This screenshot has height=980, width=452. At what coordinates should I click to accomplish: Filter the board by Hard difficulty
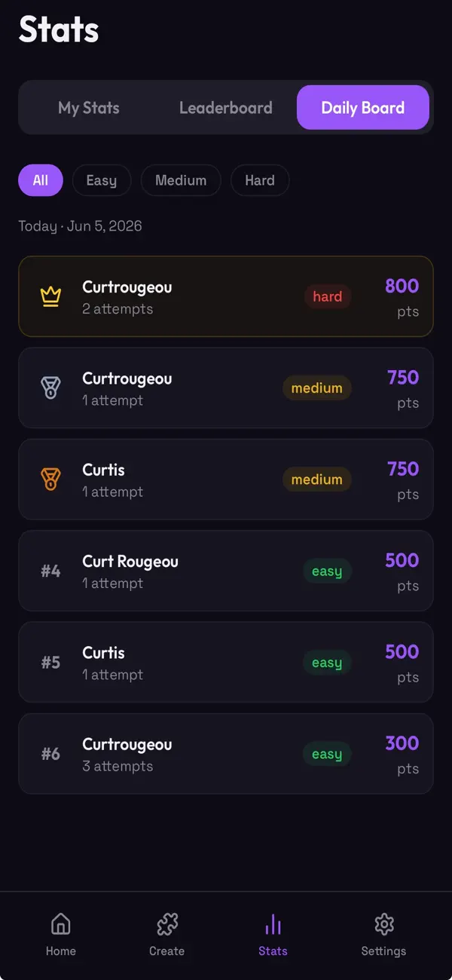pyautogui.click(x=260, y=180)
